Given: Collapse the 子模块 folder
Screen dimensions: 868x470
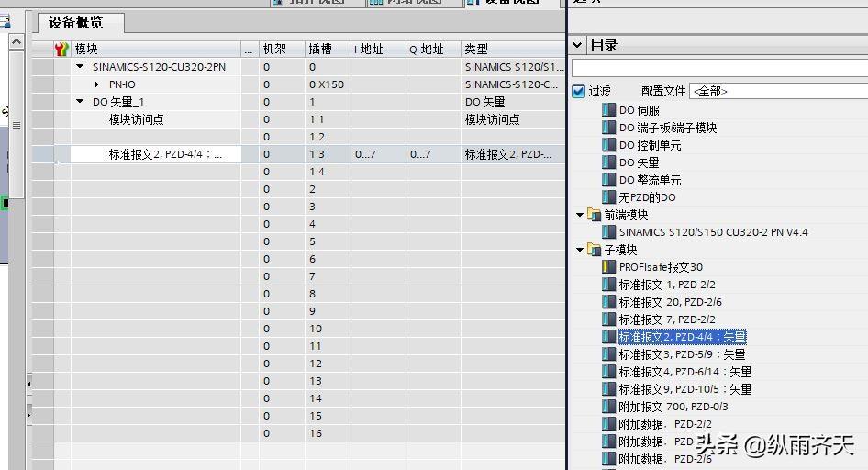Looking at the screenshot, I should pyautogui.click(x=580, y=250).
